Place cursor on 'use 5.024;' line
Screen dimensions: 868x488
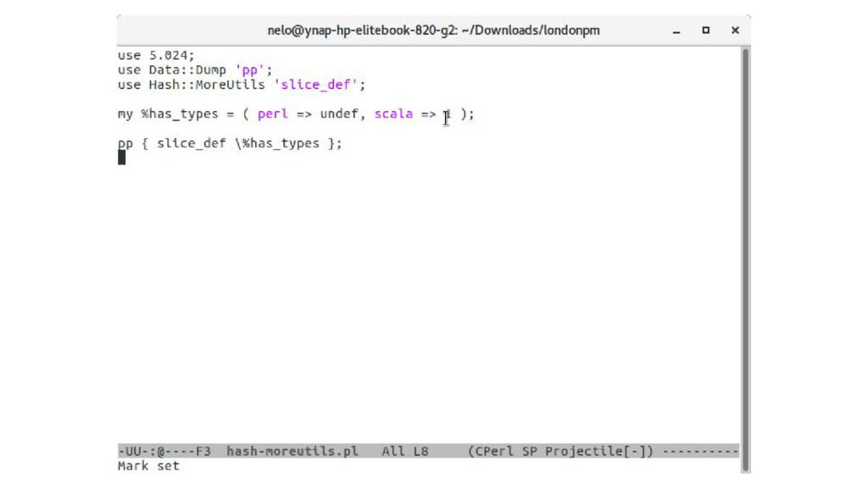[156, 55]
